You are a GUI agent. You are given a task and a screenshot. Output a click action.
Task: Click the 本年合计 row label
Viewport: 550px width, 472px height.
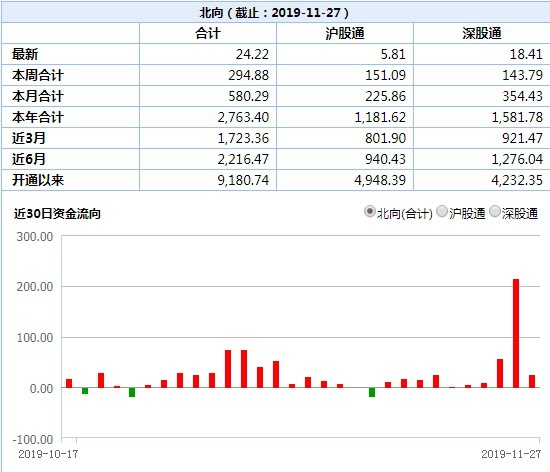[38, 117]
